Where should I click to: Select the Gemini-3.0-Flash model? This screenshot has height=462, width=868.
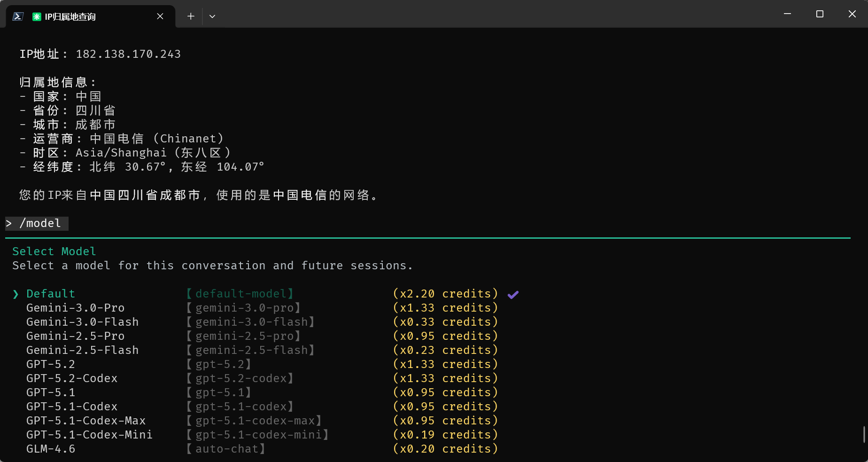click(x=82, y=322)
